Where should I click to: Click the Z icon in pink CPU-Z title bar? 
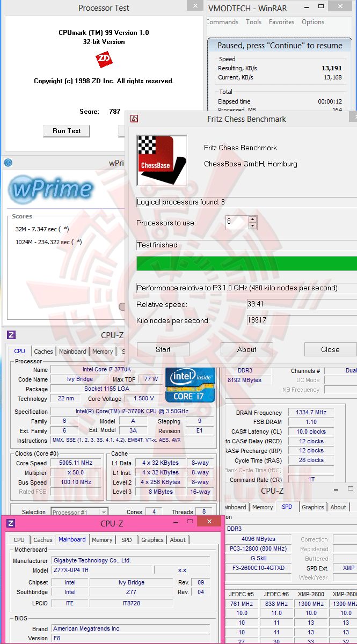pos(10,523)
